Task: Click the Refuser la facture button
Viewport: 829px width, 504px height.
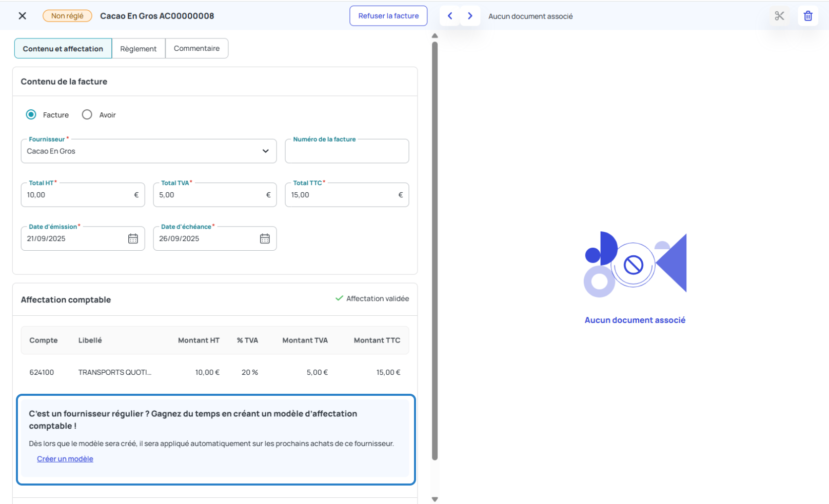Action: (x=388, y=16)
